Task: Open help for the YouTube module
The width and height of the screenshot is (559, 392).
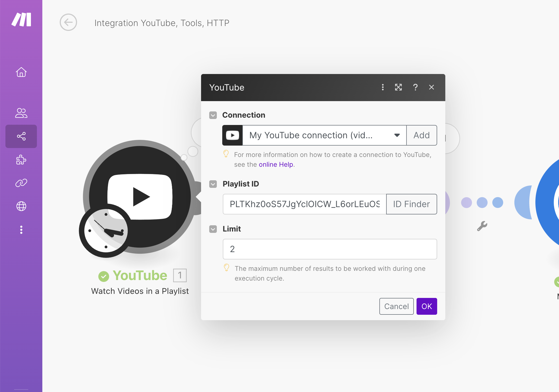Action: tap(415, 87)
